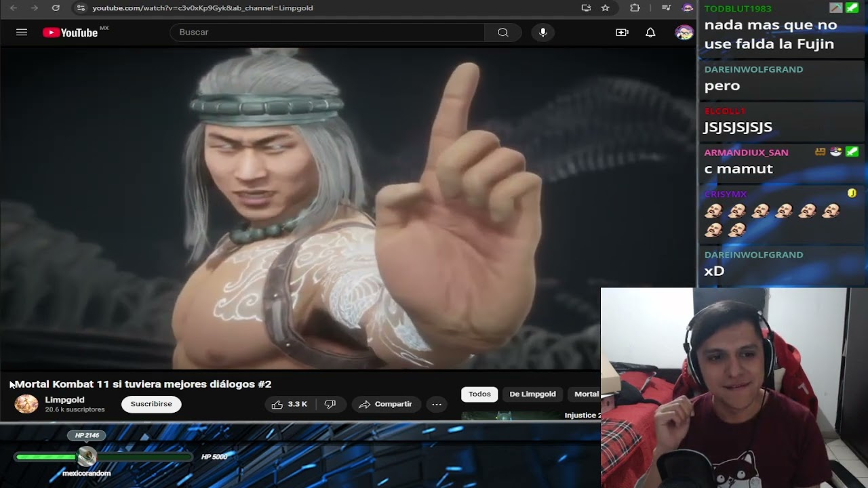Click the streamer webcam overlay
This screenshot has width=868, height=488.
click(734, 388)
